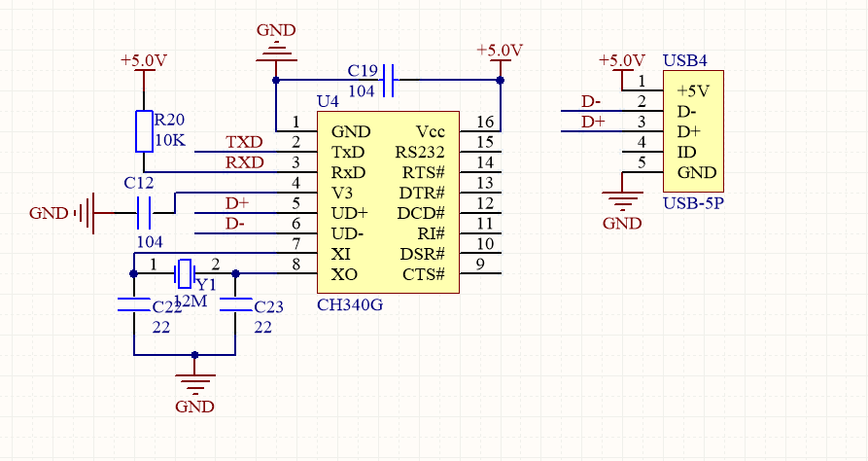The height and width of the screenshot is (461, 868).
Task: Click the RXD net label
Action: click(x=245, y=162)
